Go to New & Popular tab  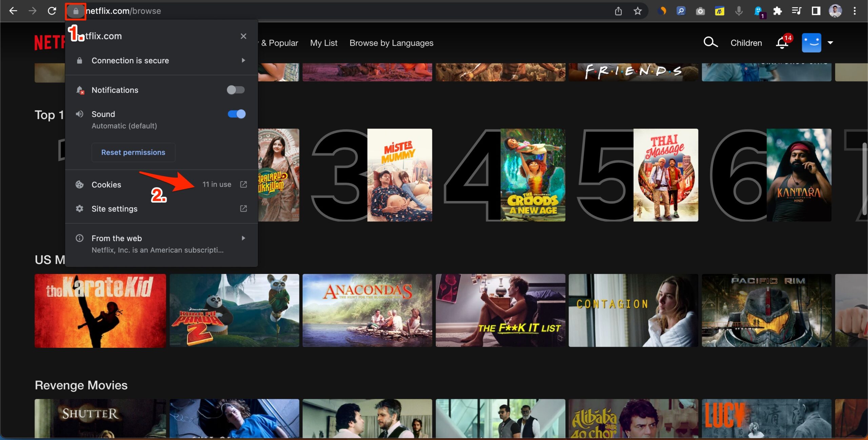[x=279, y=43]
